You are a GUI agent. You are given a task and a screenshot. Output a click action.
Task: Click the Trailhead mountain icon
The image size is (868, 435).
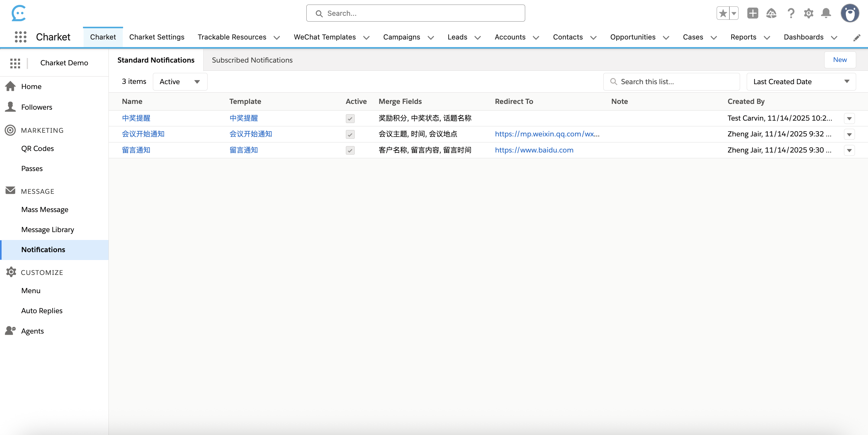(x=772, y=13)
